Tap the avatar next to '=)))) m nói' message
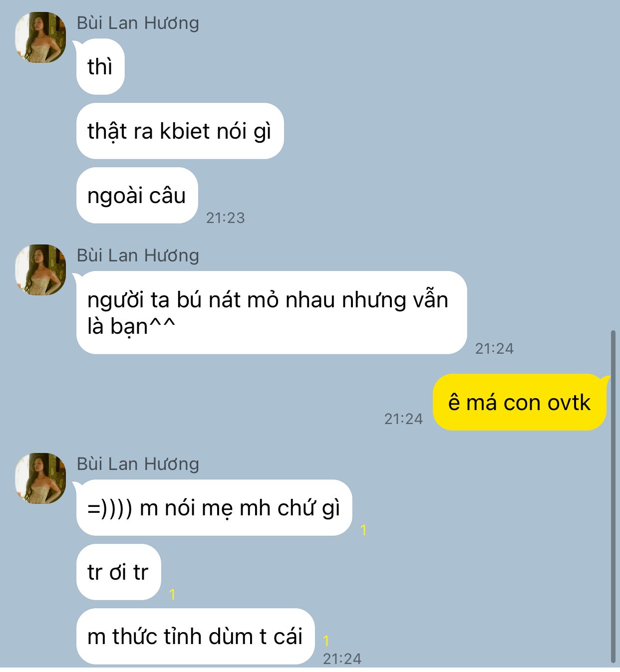The height and width of the screenshot is (672, 620). pyautogui.click(x=40, y=478)
